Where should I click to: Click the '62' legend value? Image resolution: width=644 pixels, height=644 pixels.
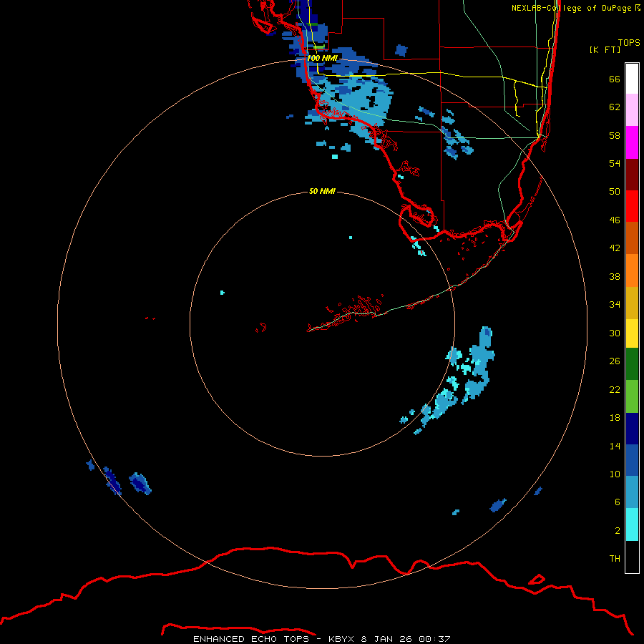[615, 107]
